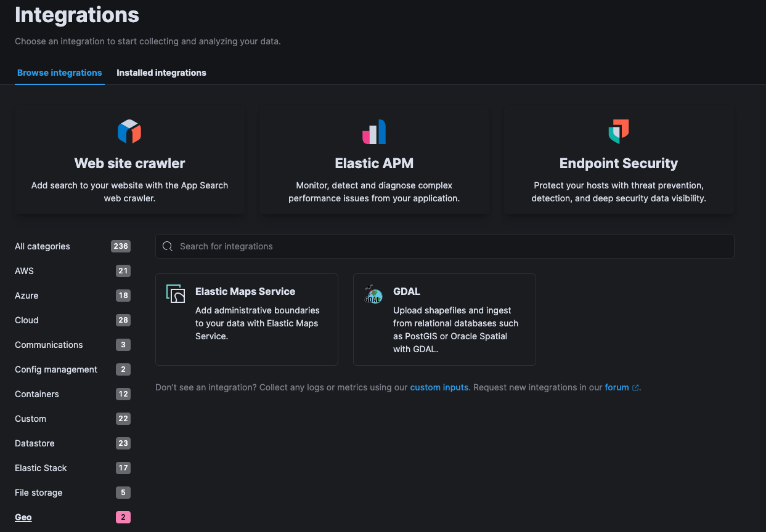Click the GDAL globe icon

373,294
